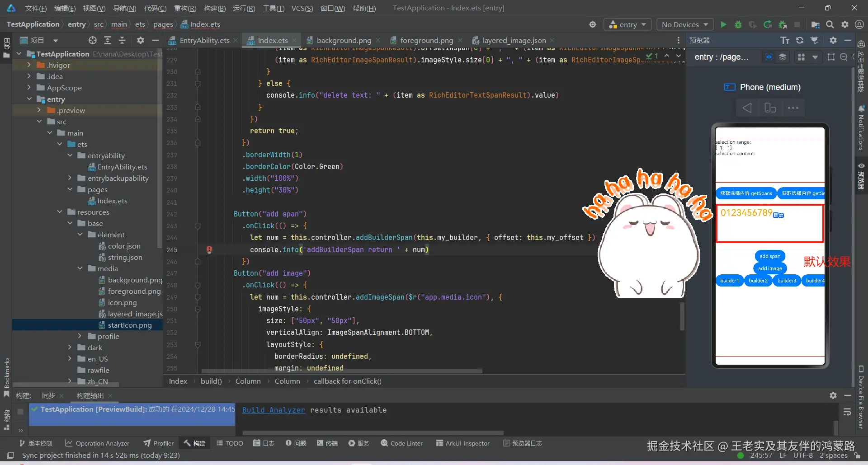Collapse the TestApplication project root

coord(19,53)
